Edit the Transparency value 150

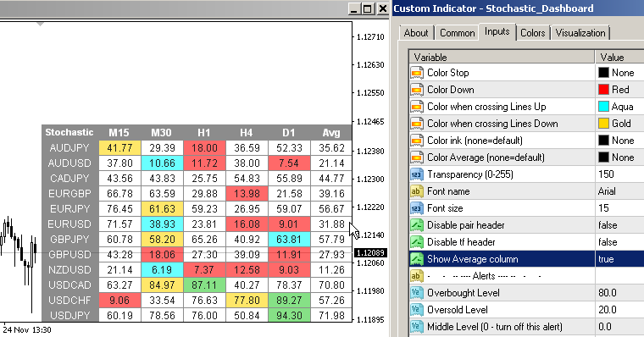pos(606,174)
